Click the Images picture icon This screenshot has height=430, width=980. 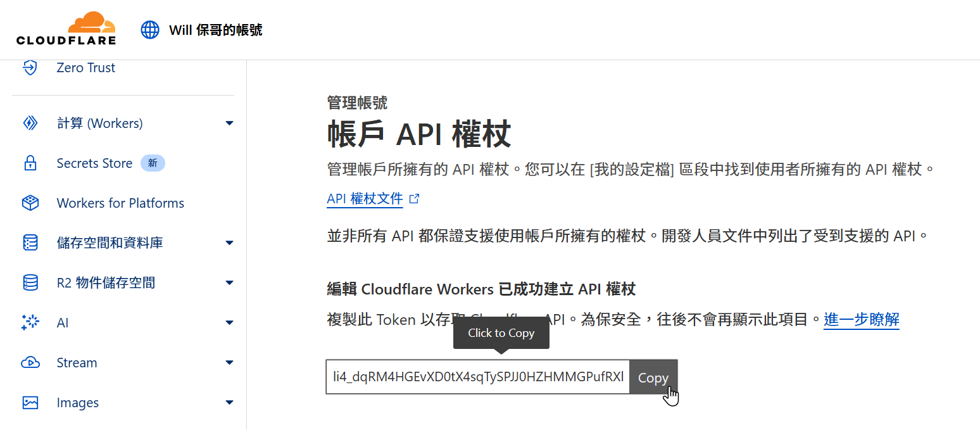coord(30,403)
